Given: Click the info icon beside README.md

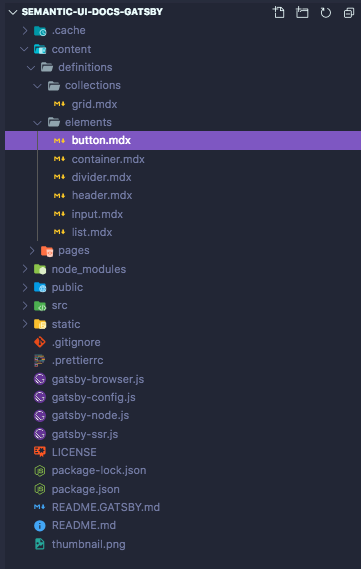Looking at the screenshot, I should (40, 525).
